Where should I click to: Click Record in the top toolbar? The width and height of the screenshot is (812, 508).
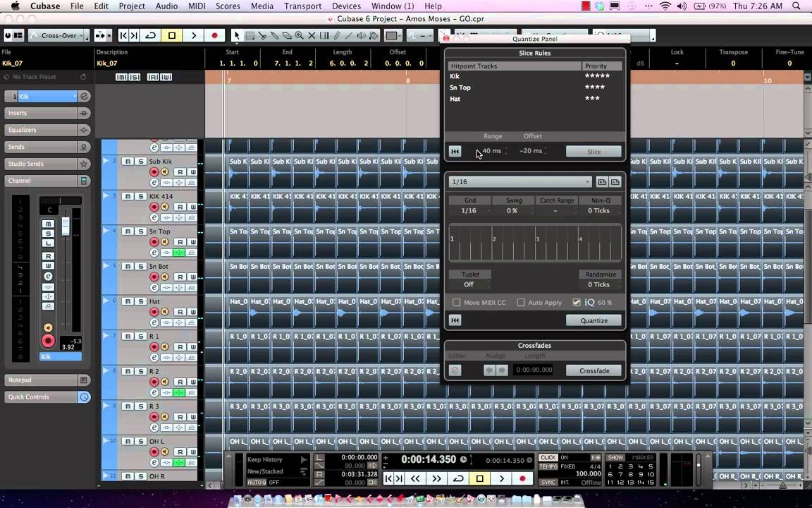click(x=214, y=35)
